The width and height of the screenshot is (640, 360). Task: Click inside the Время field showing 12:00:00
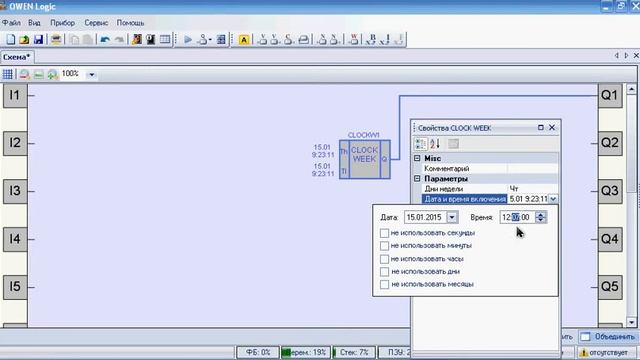[518, 218]
